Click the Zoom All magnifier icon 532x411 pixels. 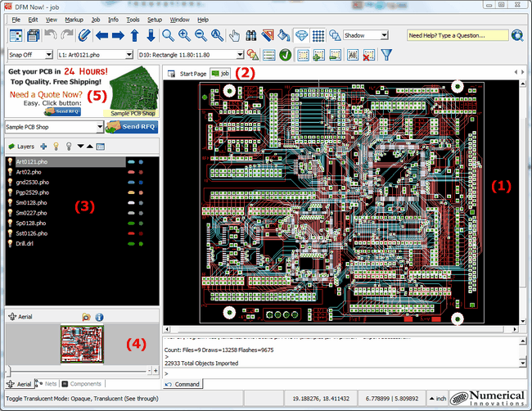[x=217, y=35]
